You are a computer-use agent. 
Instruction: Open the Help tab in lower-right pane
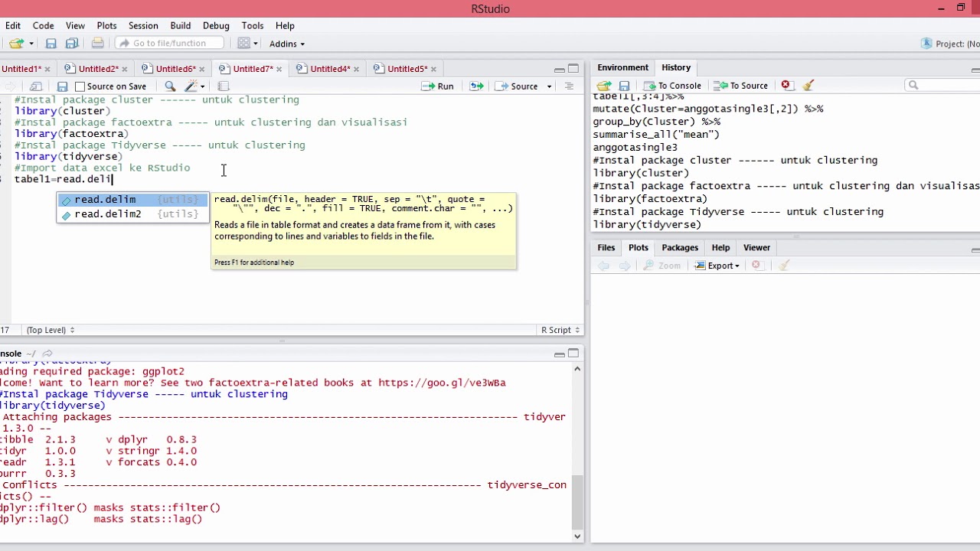(720, 248)
